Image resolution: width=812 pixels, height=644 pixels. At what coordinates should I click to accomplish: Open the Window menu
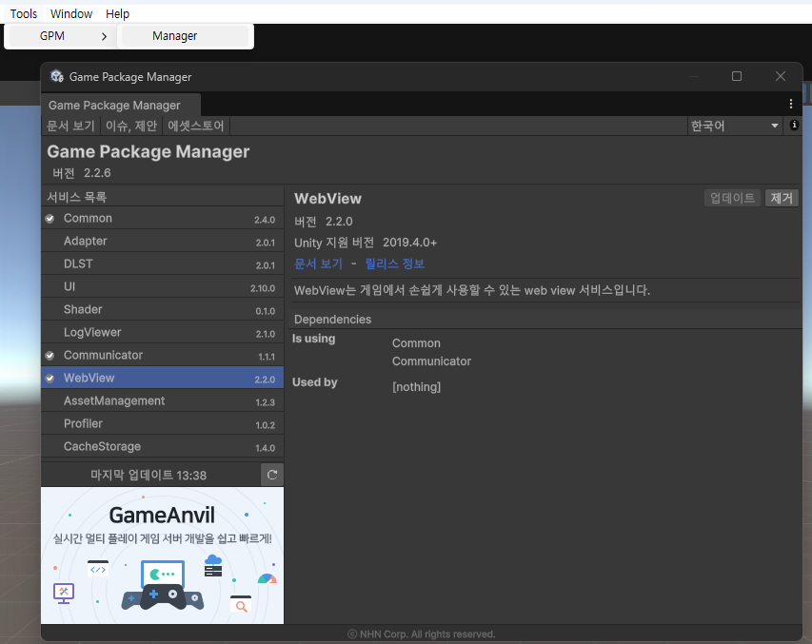pyautogui.click(x=71, y=14)
